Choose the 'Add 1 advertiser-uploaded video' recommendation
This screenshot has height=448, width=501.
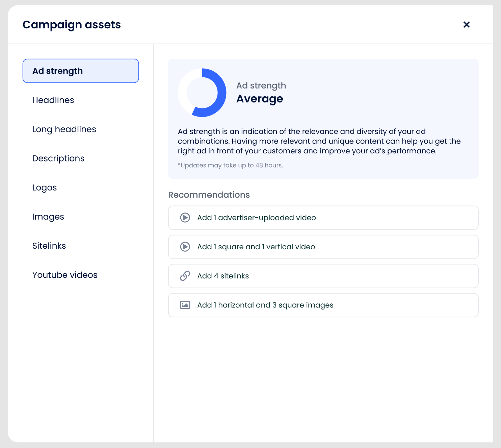(257, 218)
